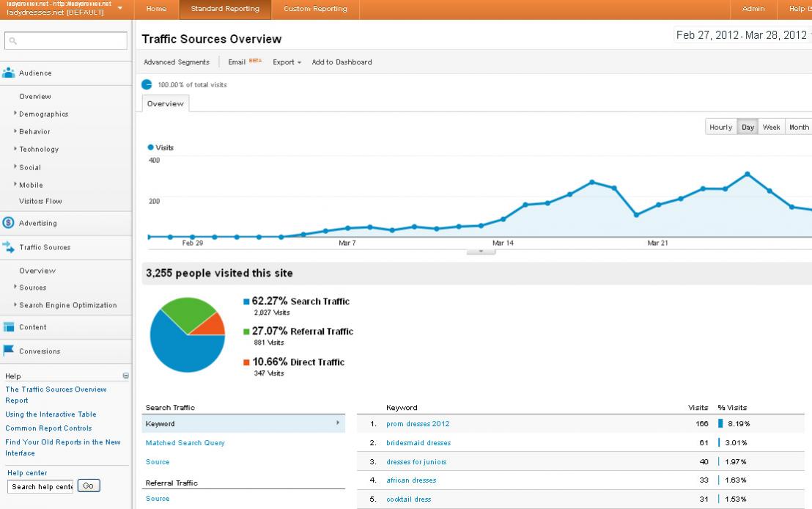Click the Audience people icon in sidebar
Screen dimensions: 812x509
[x=8, y=73]
